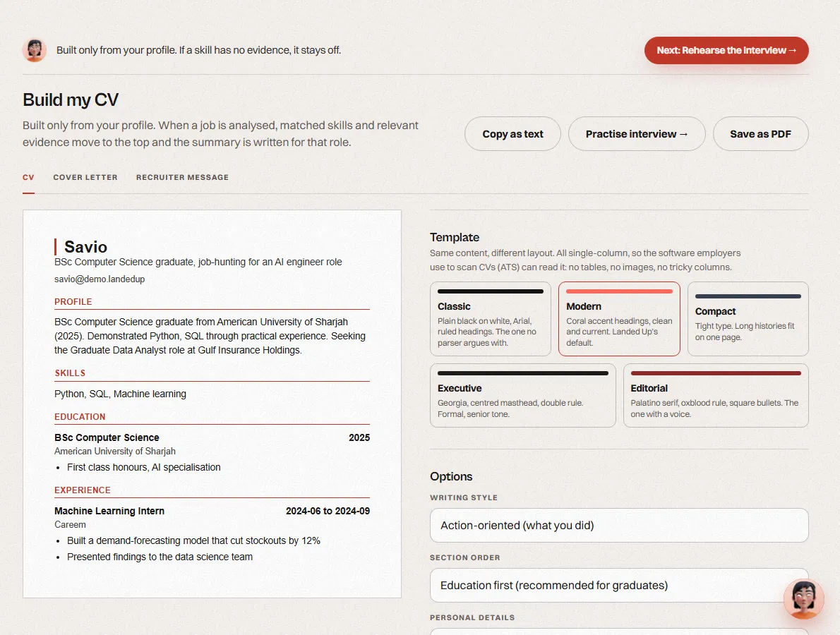The image size is (840, 635).
Task: Click the tagline under Savio's name
Action: [198, 262]
